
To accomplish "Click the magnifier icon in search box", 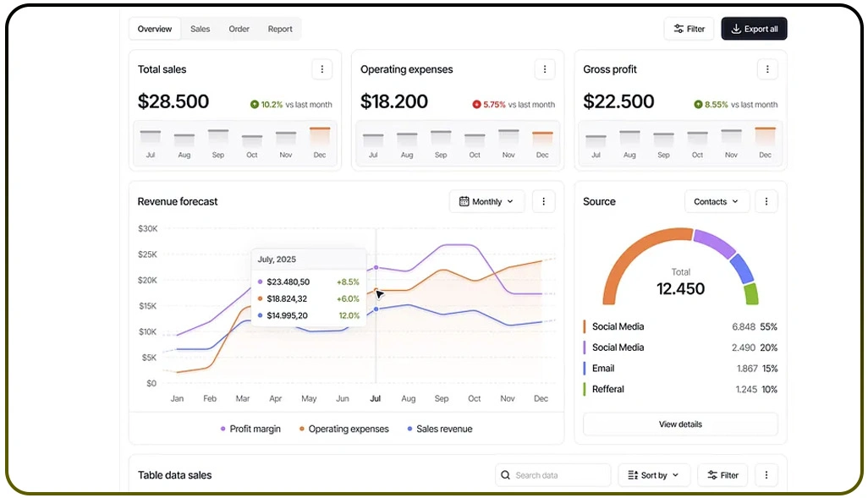I will 505,475.
